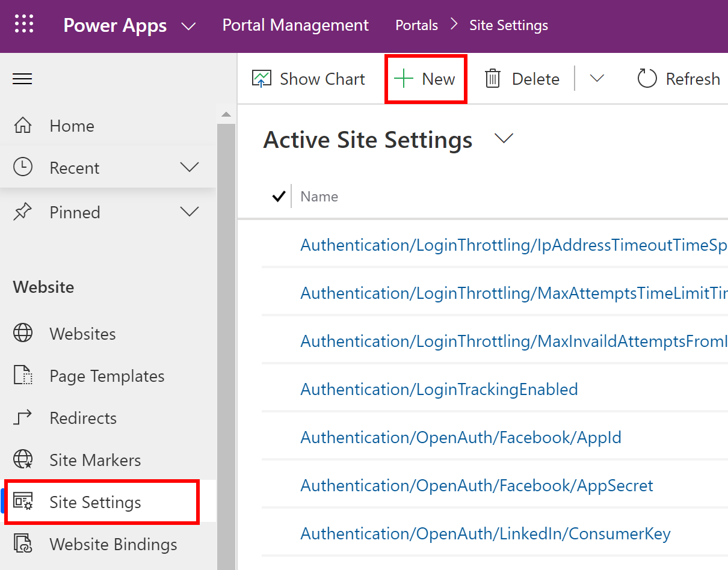728x570 pixels.
Task: Toggle the select-all checkmark column header
Action: click(279, 196)
